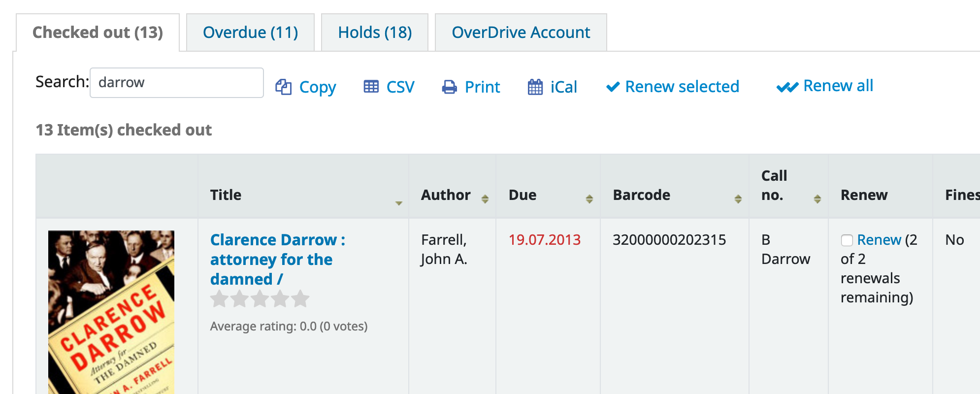980x394 pixels.
Task: Tick the Renew checkbox for Clarence Darrow
Action: point(847,240)
